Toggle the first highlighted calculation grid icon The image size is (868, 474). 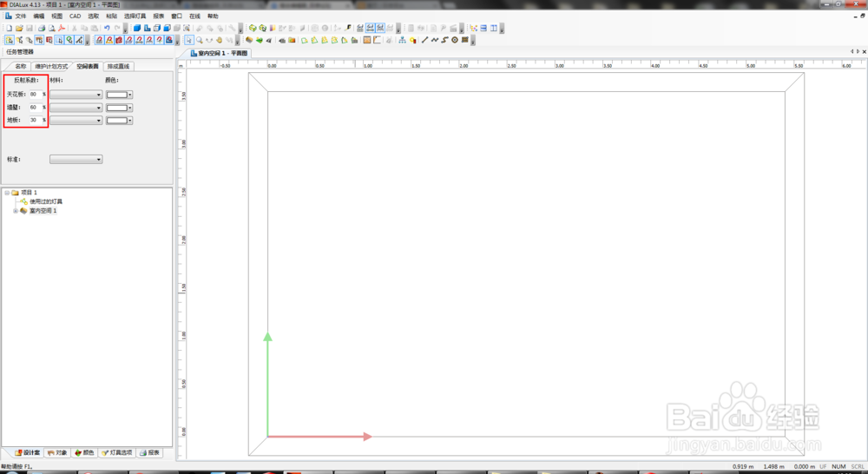pos(371,28)
